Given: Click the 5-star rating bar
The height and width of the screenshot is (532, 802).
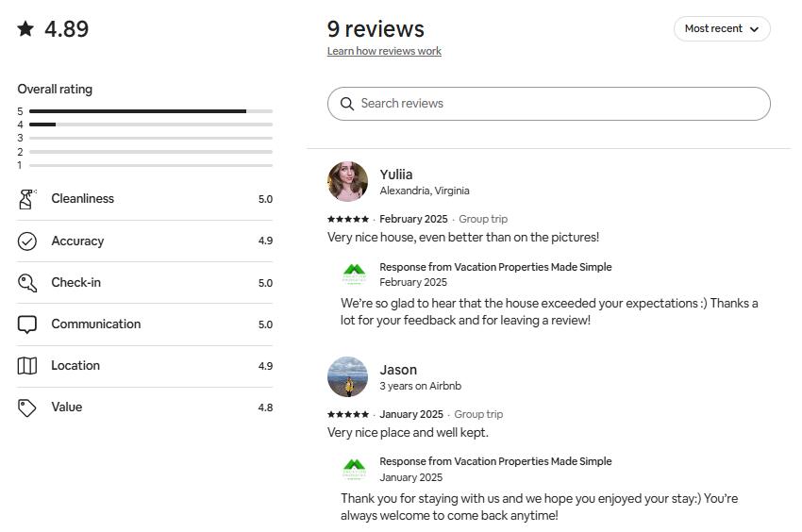Looking at the screenshot, I should (x=151, y=111).
